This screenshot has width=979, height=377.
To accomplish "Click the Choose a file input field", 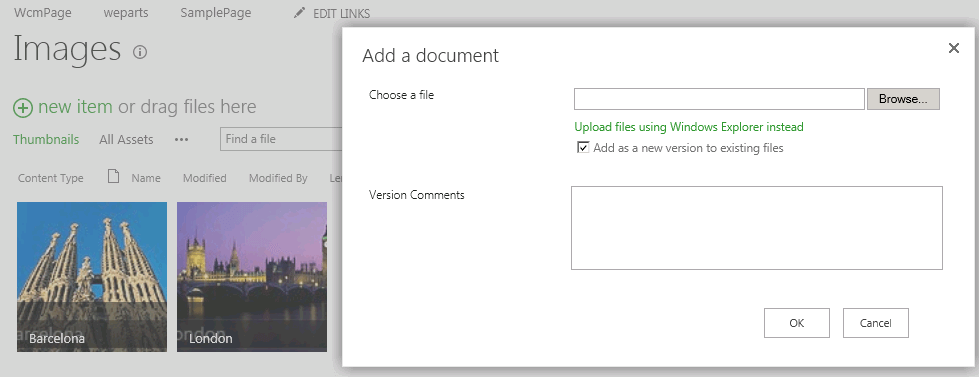I will coord(719,99).
